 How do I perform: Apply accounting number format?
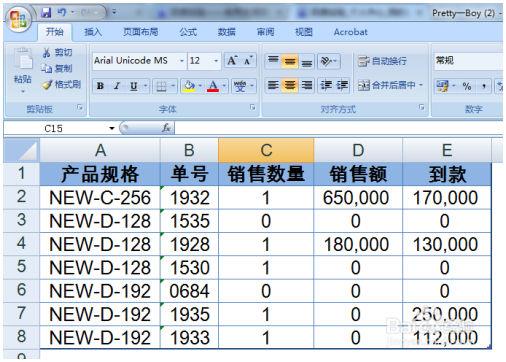(442, 86)
